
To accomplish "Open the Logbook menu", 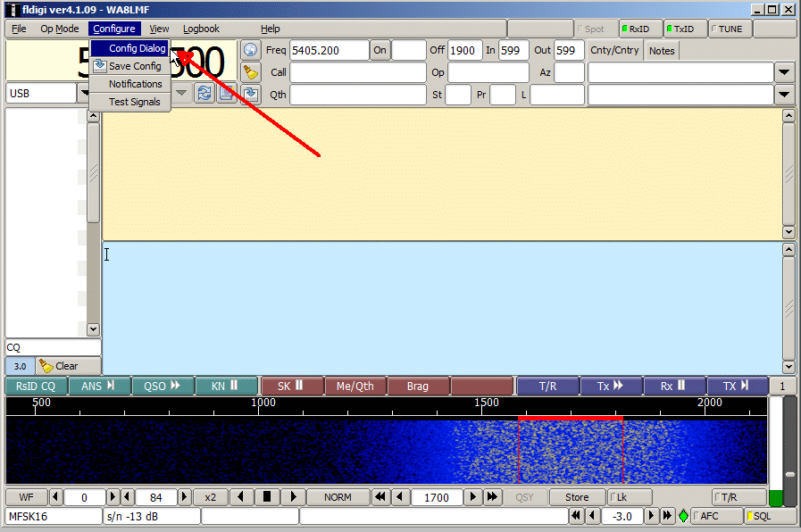I will point(201,29).
